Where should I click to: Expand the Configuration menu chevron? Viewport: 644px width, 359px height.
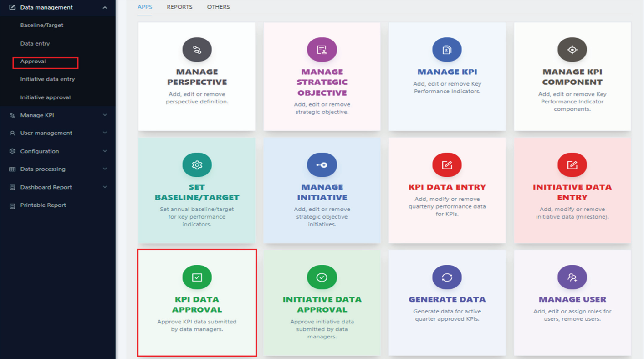click(x=105, y=151)
